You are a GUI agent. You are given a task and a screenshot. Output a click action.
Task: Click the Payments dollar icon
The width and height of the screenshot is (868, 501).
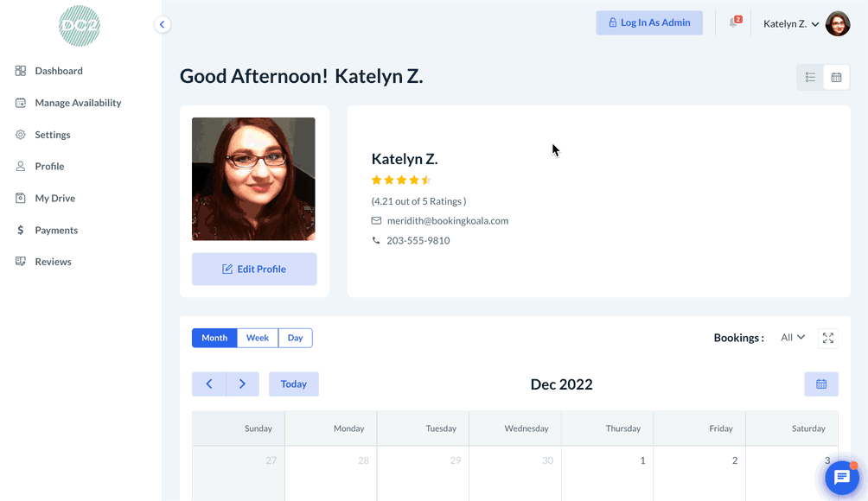(21, 230)
